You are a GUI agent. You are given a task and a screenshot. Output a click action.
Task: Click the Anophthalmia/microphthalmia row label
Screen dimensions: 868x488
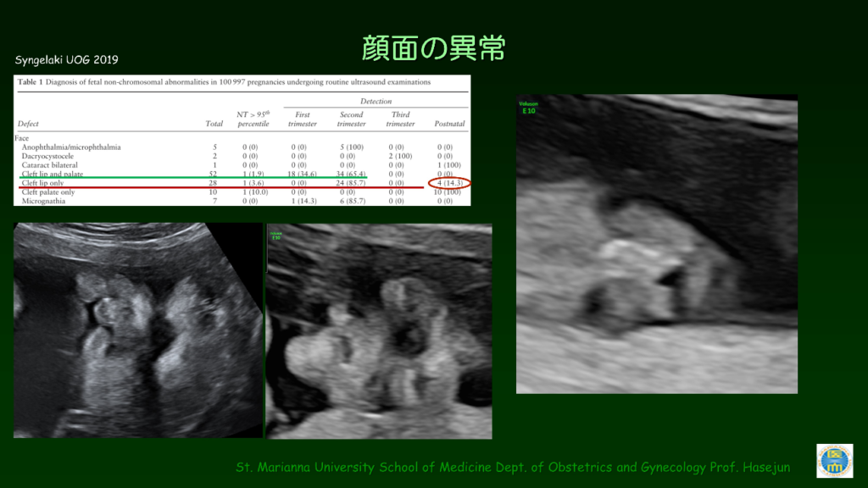pyautogui.click(x=71, y=147)
